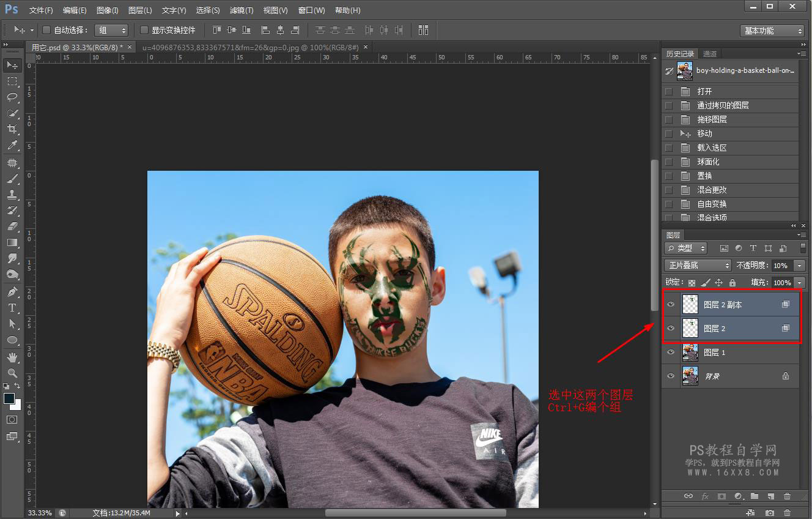The width and height of the screenshot is (812, 519).
Task: Click the Quick Mask mode icon
Action: tap(12, 419)
